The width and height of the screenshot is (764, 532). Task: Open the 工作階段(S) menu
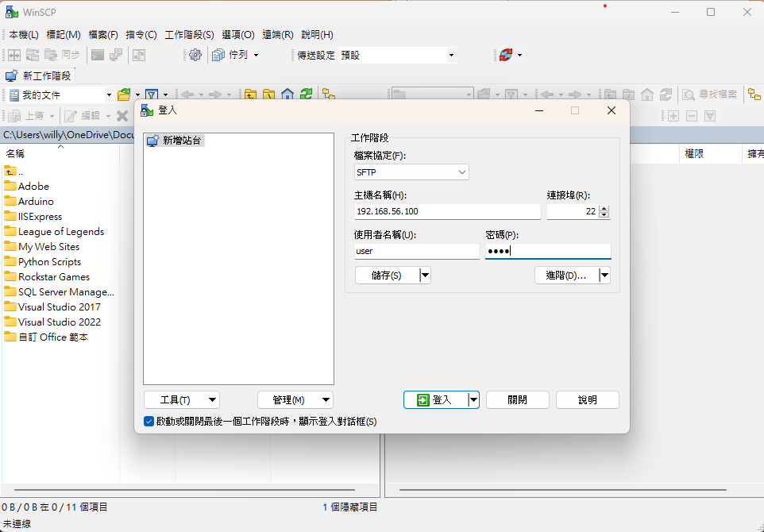[x=190, y=35]
